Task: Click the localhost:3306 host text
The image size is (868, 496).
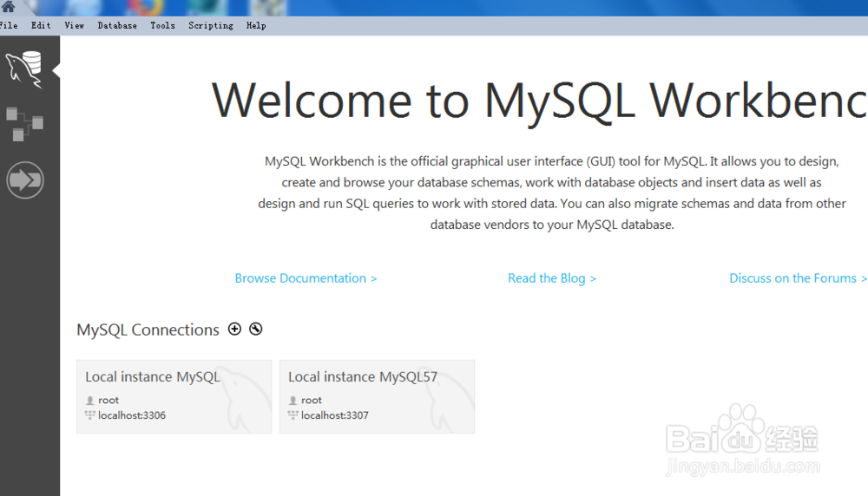Action: tap(132, 415)
